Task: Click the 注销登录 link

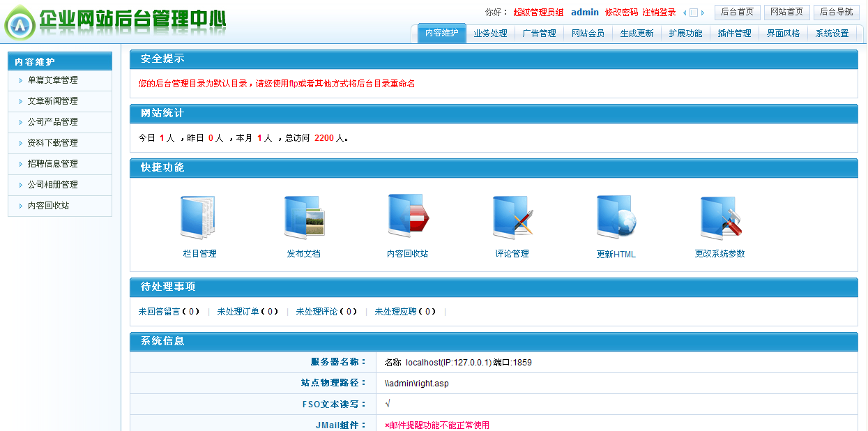Action: tap(659, 13)
